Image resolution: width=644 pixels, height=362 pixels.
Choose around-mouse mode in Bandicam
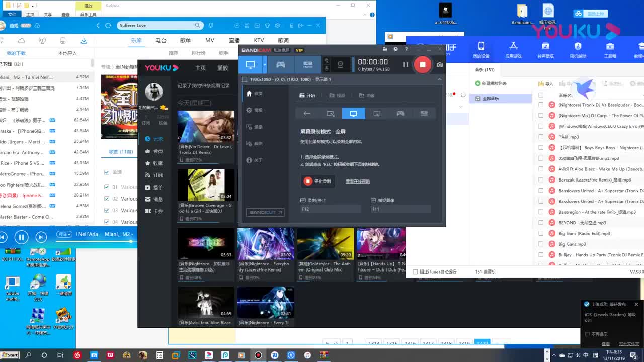tap(377, 114)
